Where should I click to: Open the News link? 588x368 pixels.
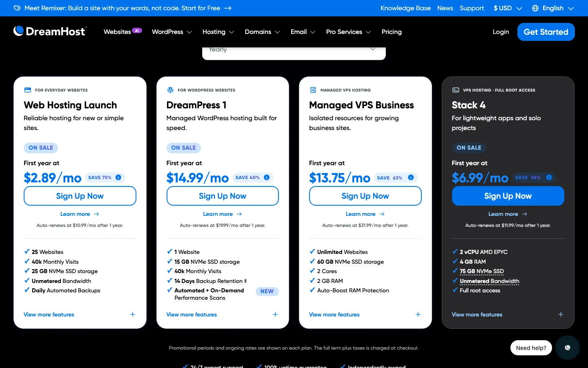click(x=445, y=8)
